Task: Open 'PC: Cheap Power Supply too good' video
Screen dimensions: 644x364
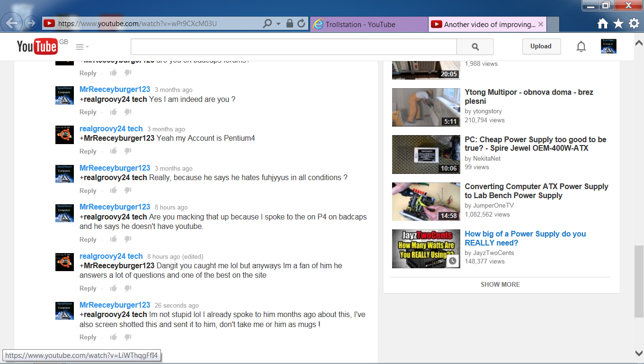Action: pyautogui.click(x=536, y=144)
